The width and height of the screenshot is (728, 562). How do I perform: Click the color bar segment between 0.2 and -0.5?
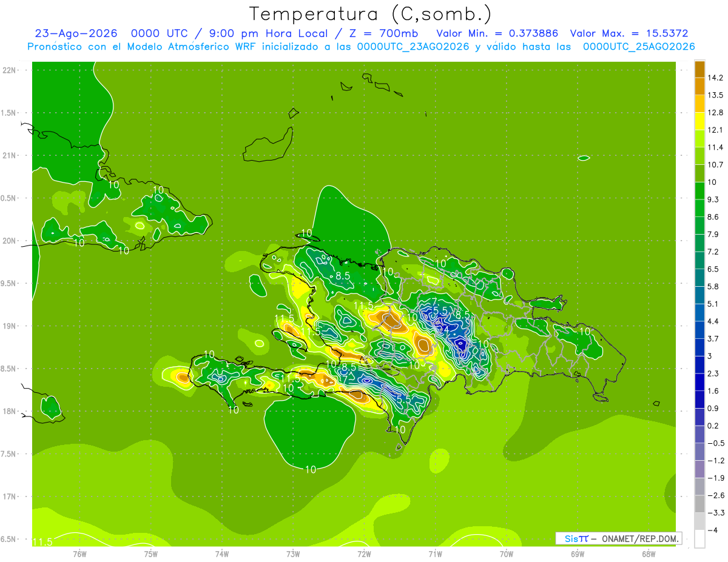(699, 434)
